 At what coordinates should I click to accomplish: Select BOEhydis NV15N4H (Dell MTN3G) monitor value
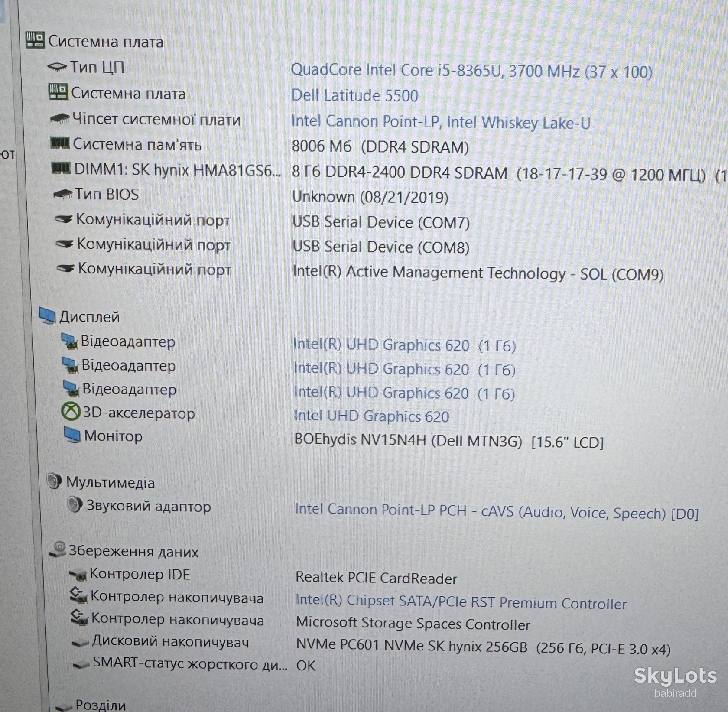coord(449,441)
